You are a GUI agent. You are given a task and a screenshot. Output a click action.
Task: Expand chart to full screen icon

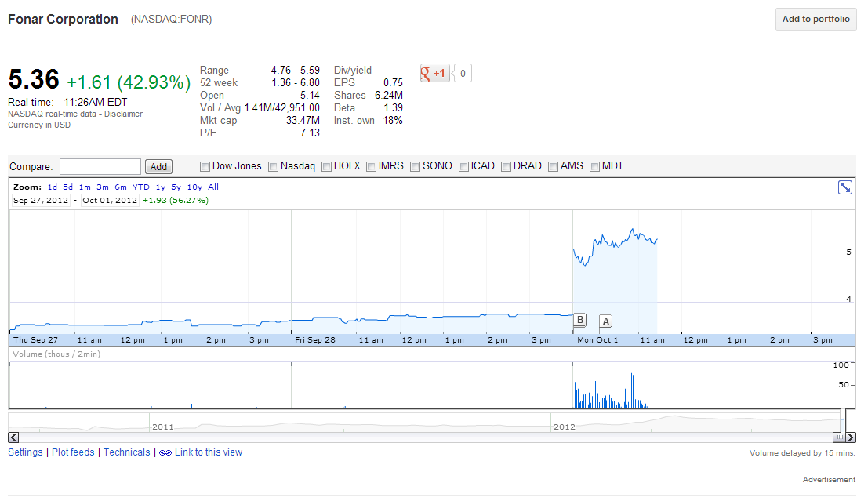pyautogui.click(x=844, y=187)
